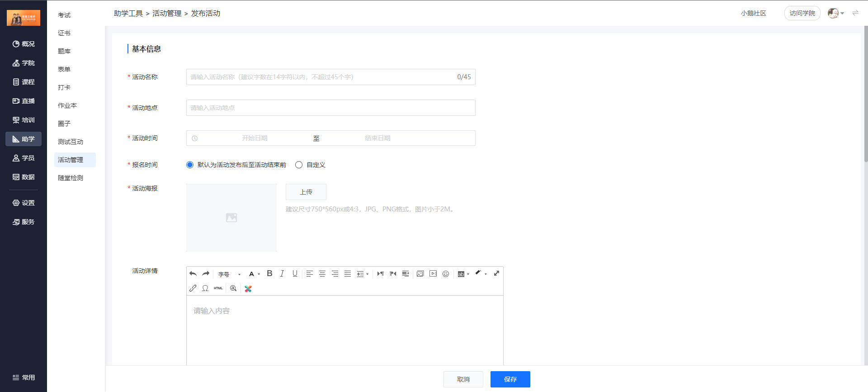Toggle bold formatting in the editor
The height and width of the screenshot is (392, 868).
[x=269, y=273]
